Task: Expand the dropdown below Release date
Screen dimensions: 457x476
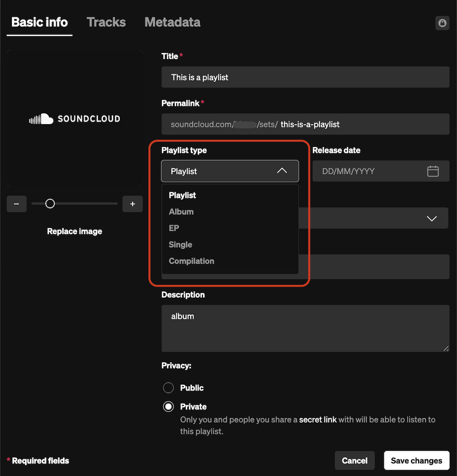Action: pyautogui.click(x=431, y=219)
